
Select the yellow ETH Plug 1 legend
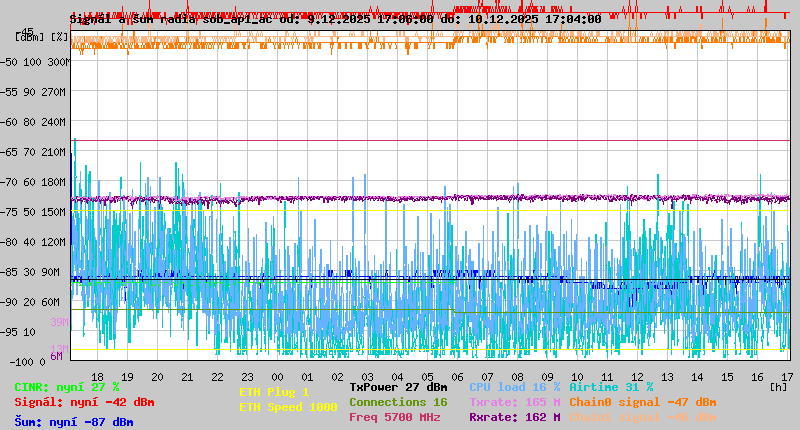[274, 392]
